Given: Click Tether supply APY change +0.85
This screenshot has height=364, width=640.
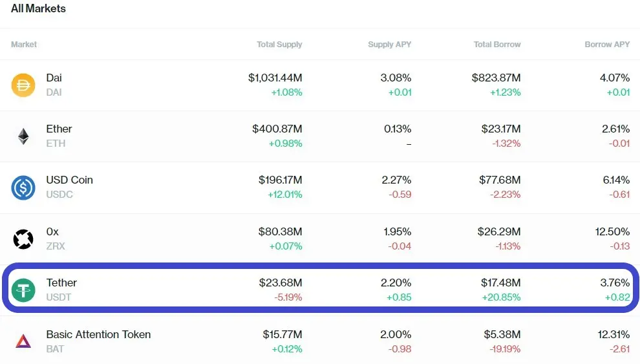Looking at the screenshot, I should point(399,297).
